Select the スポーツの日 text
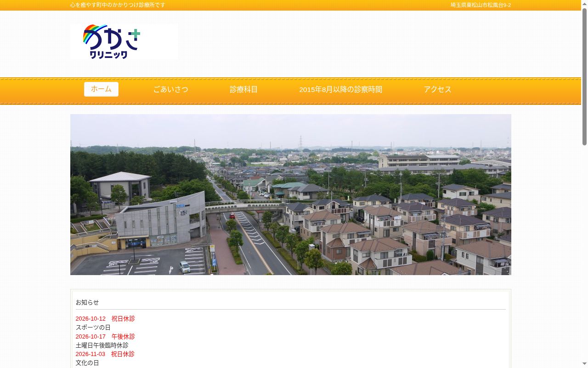 click(x=93, y=328)
